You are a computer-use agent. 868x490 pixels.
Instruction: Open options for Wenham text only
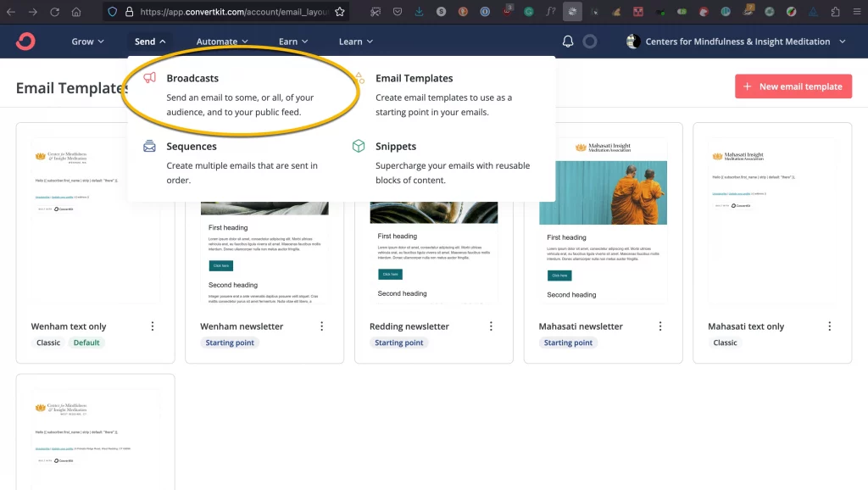[153, 326]
